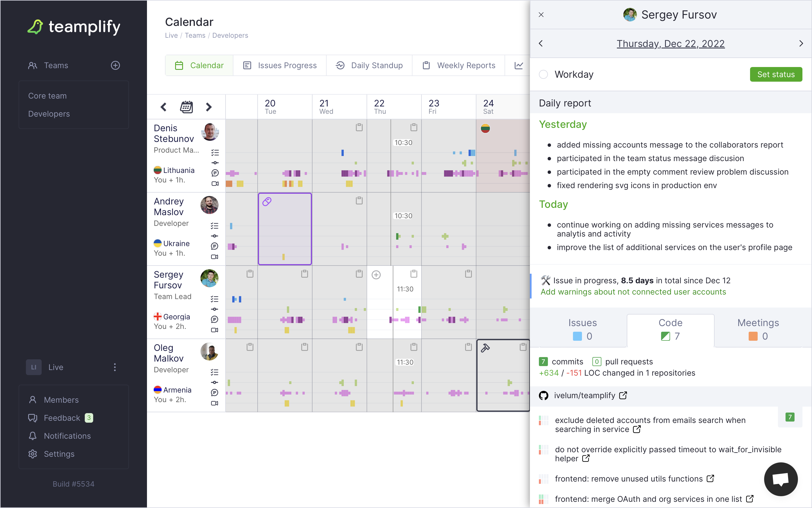Select the Workday radio button

coord(543,74)
